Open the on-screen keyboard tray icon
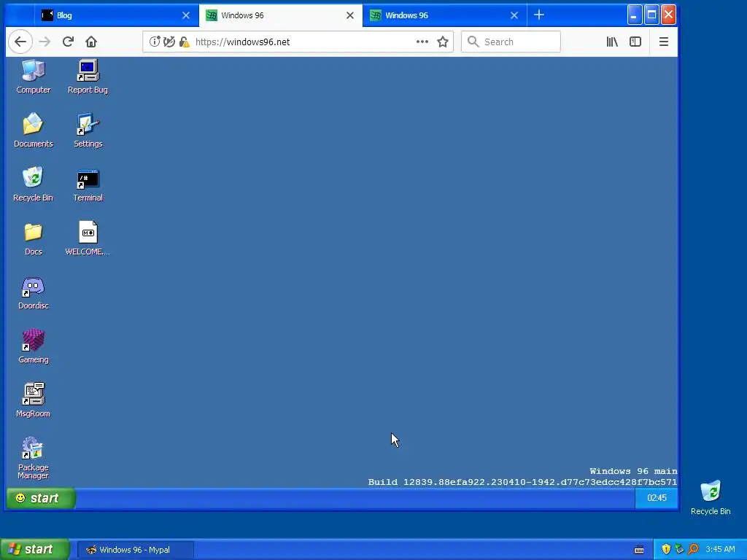Viewport: 747px width, 560px height. point(639,550)
